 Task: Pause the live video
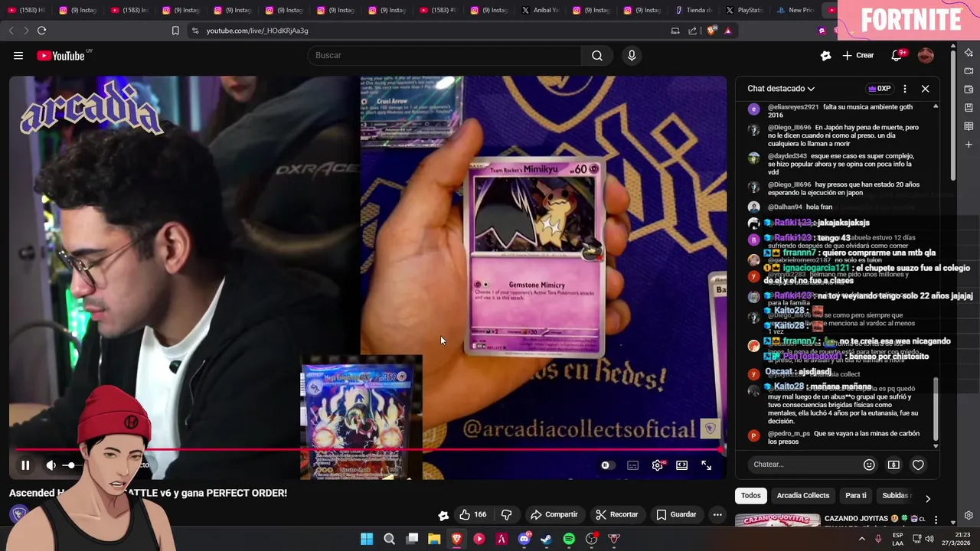[x=25, y=465]
